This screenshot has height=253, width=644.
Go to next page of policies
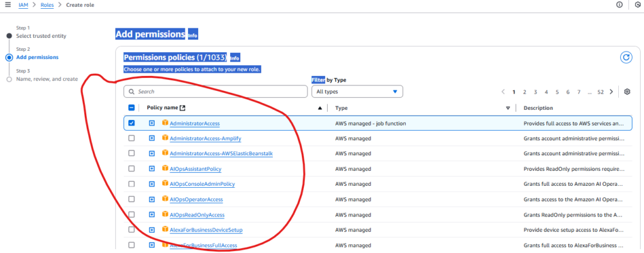click(x=611, y=92)
